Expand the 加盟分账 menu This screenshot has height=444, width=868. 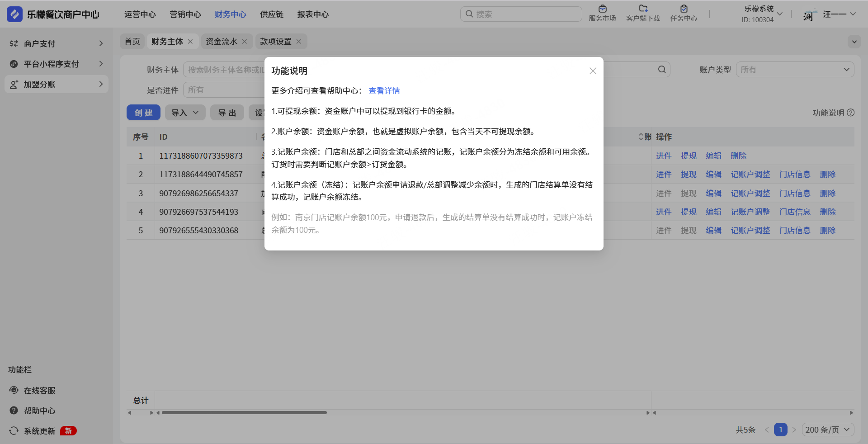(101, 84)
